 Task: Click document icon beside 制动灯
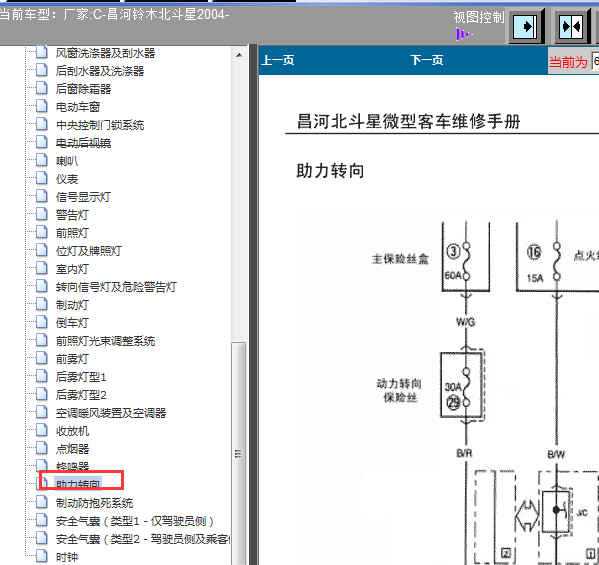pos(42,304)
